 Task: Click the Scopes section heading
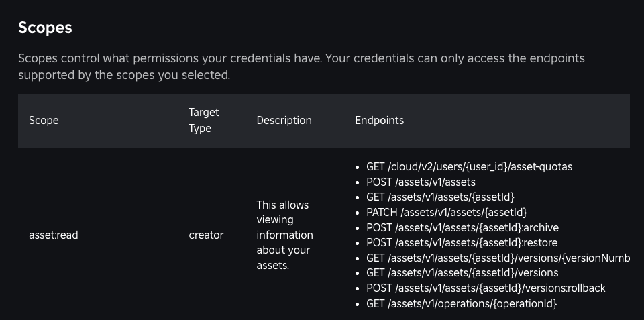45,28
